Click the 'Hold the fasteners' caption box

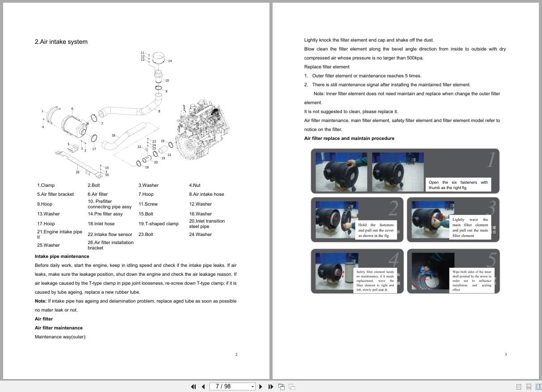[376, 230]
